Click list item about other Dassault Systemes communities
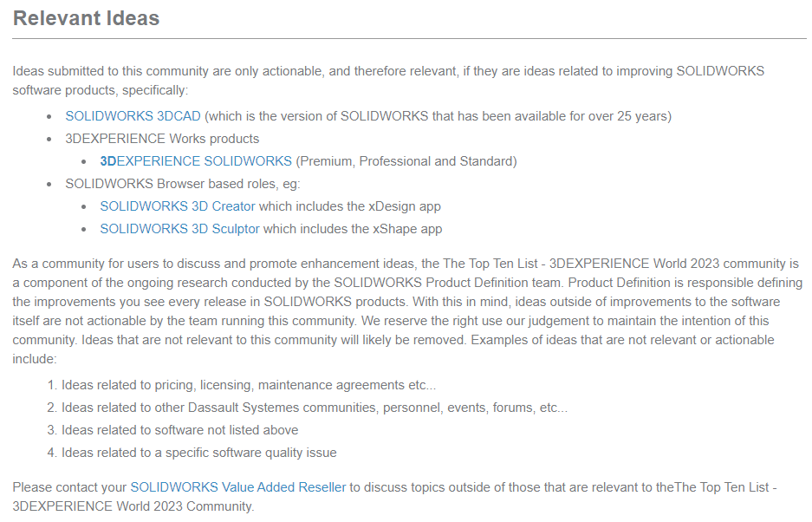 coord(314,408)
